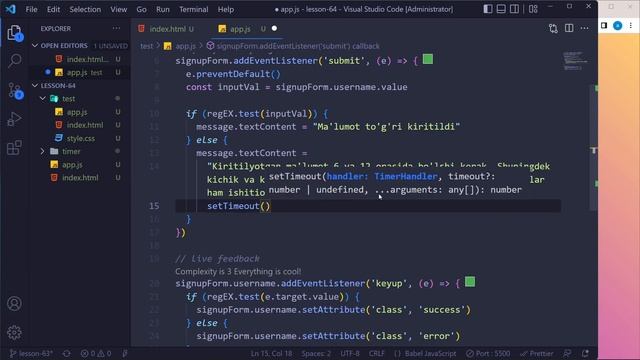The image size is (640, 360).
Task: Toggle the primary side bar layout icon
Action: coord(488,9)
